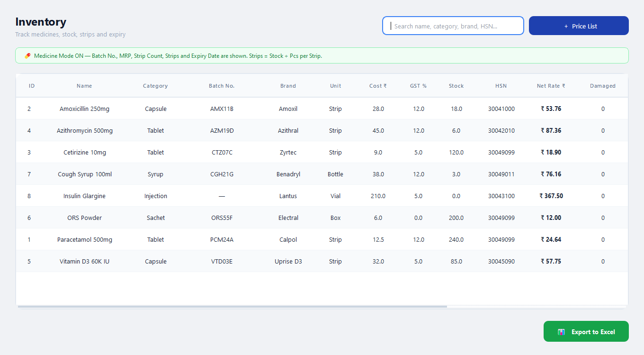Click the Sachet category cell
The image size is (644, 355).
pyautogui.click(x=155, y=218)
